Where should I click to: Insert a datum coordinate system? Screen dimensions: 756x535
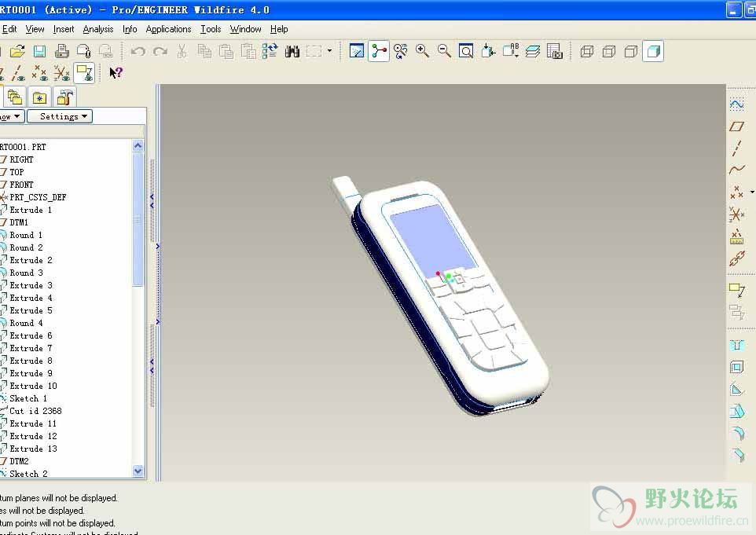[x=736, y=214]
